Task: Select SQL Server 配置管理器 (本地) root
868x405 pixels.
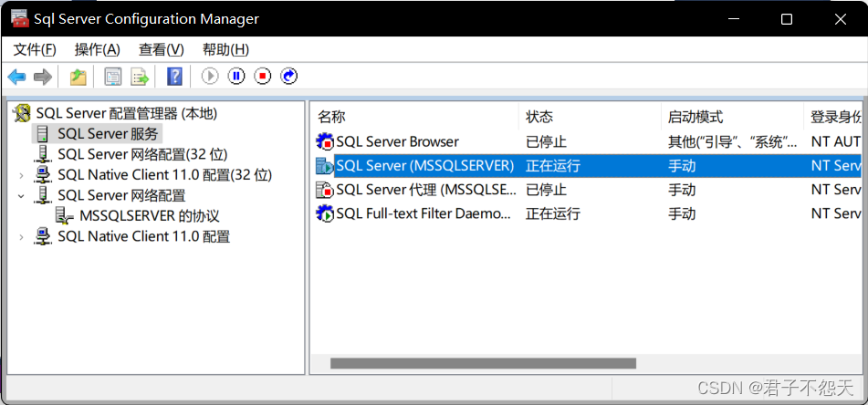Action: tap(127, 113)
